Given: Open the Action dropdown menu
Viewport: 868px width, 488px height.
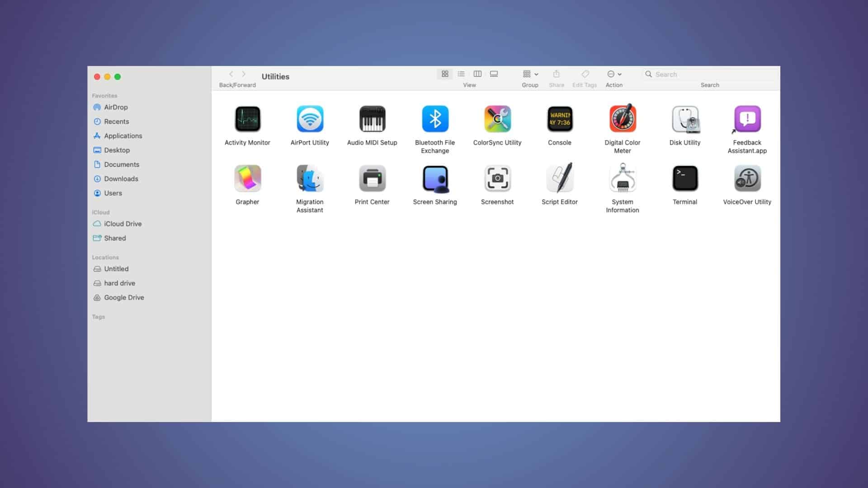Looking at the screenshot, I should click(614, 74).
